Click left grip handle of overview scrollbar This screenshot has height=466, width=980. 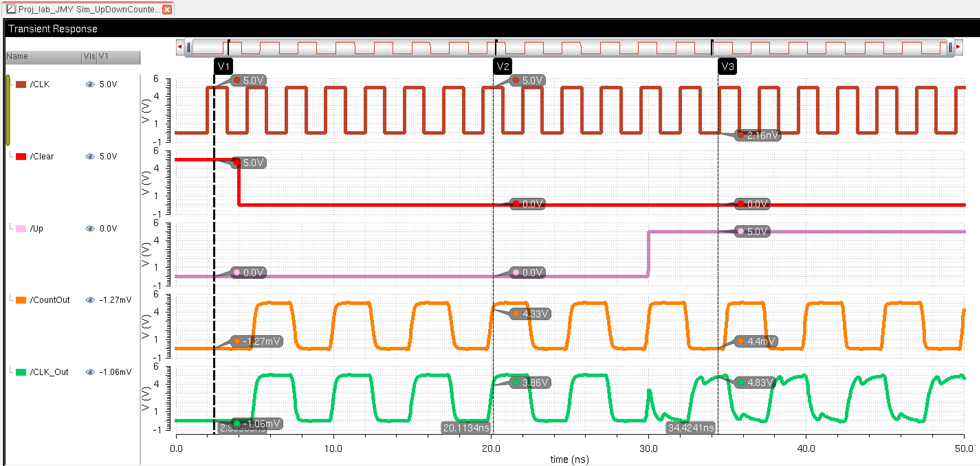(x=189, y=47)
